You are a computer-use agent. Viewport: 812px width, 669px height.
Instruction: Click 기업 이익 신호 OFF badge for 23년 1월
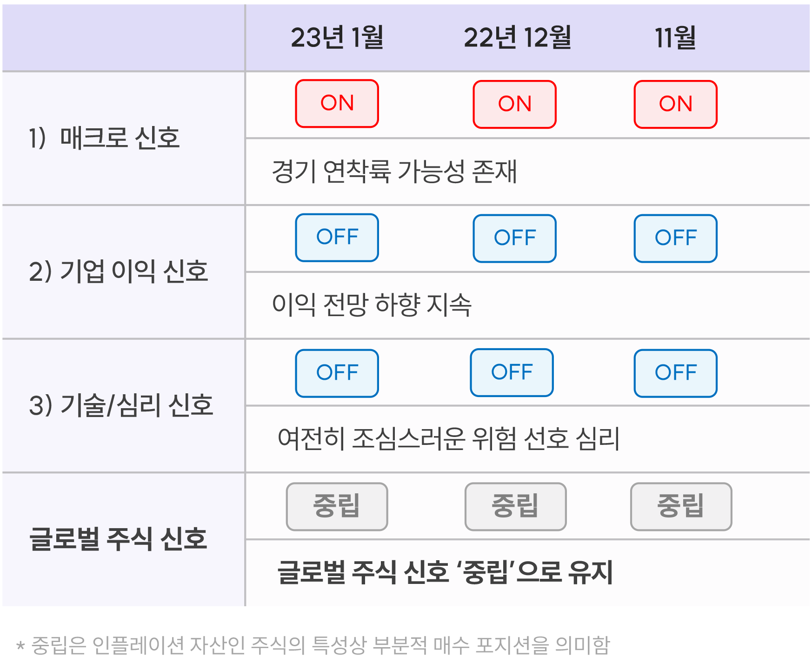pos(337,237)
